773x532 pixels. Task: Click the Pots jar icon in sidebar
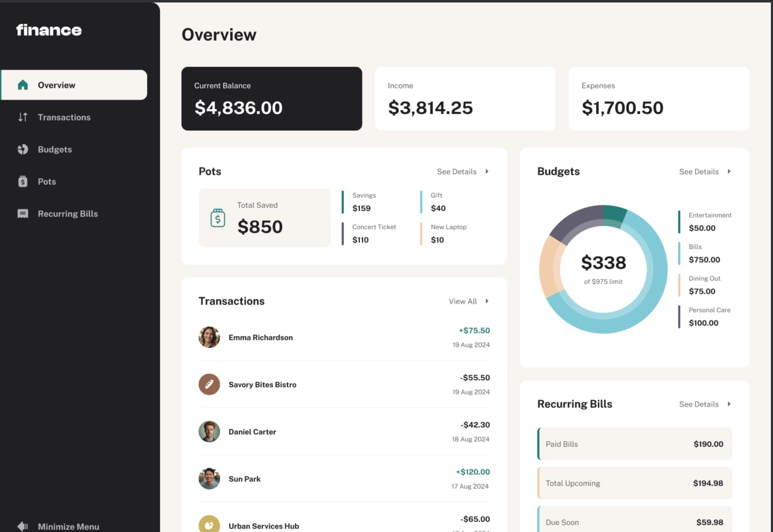pyautogui.click(x=23, y=182)
